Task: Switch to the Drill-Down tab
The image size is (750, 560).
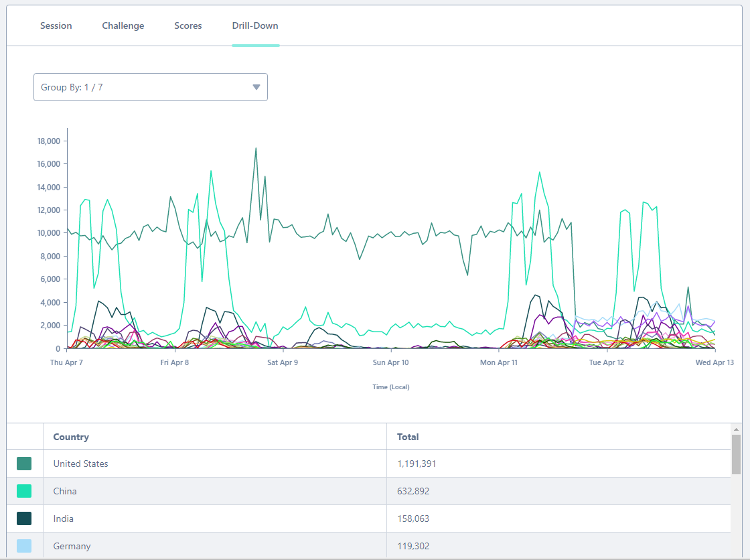Action: [255, 25]
